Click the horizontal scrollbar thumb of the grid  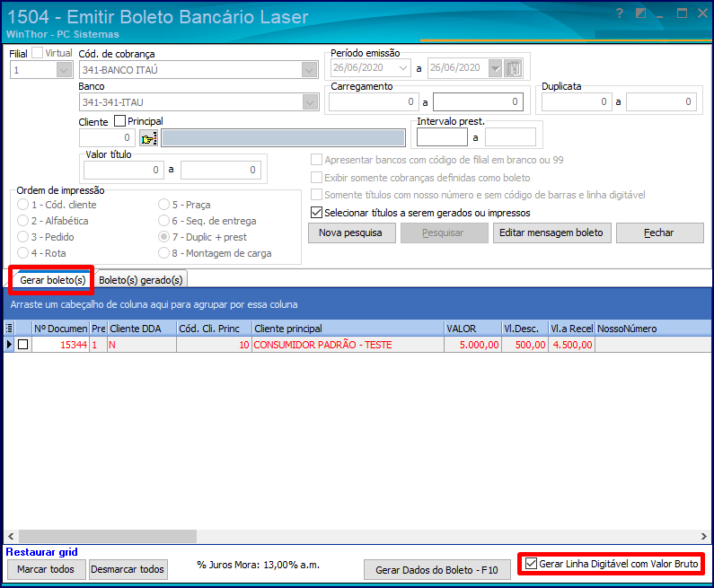point(108,536)
